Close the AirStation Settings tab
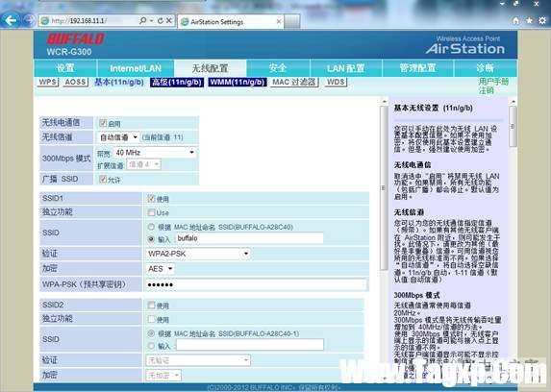This screenshot has height=392, width=551. [279, 22]
